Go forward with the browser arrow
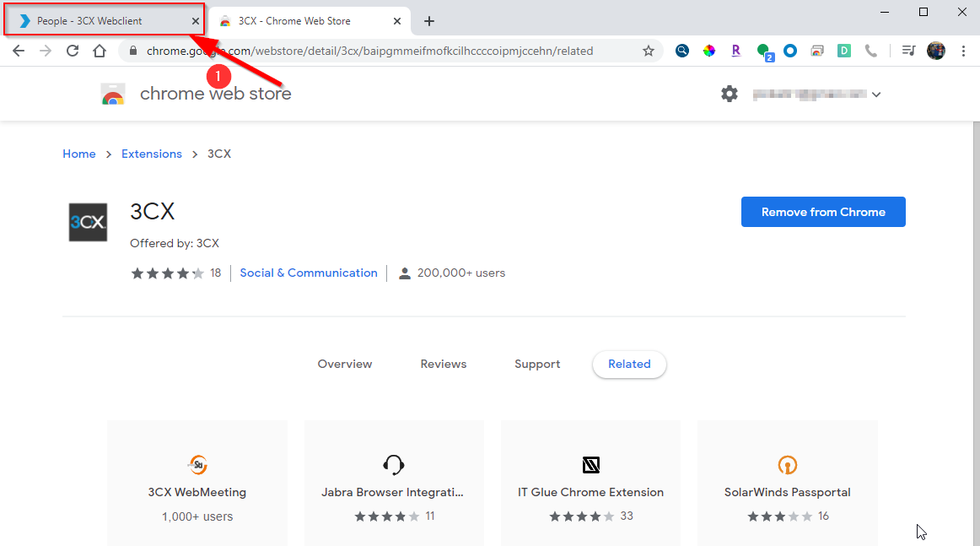The height and width of the screenshot is (546, 980). click(46, 51)
